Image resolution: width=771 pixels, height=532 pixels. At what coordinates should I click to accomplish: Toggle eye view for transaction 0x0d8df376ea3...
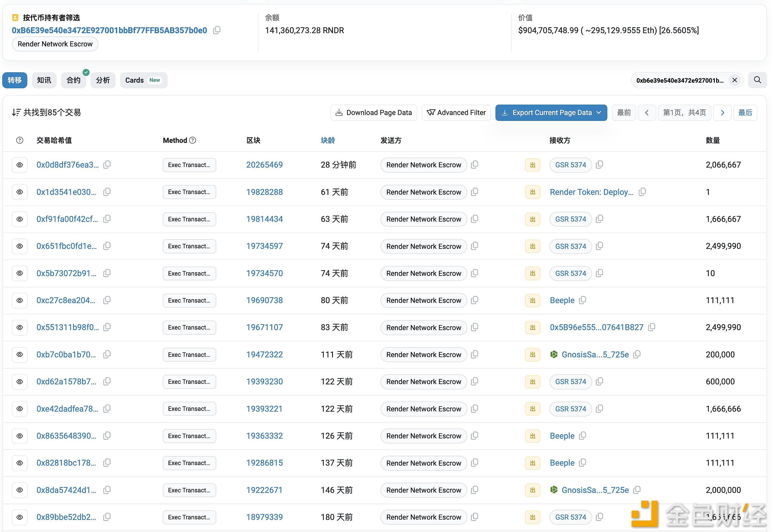tap(20, 165)
